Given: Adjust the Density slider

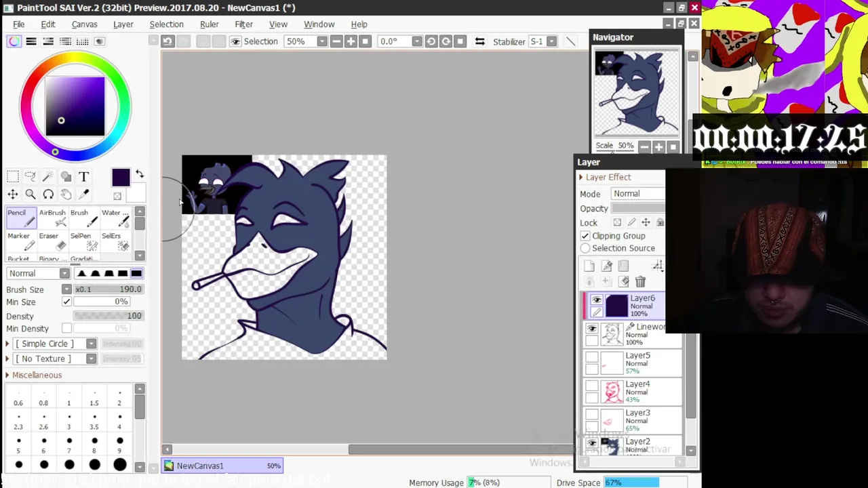Looking at the screenshot, I should (108, 316).
